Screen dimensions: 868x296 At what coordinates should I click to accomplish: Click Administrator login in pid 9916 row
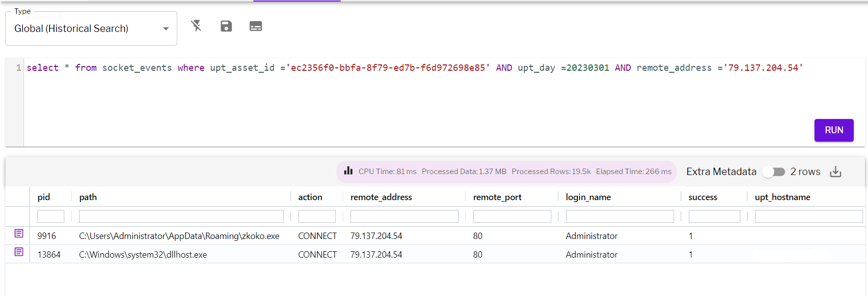tap(592, 236)
